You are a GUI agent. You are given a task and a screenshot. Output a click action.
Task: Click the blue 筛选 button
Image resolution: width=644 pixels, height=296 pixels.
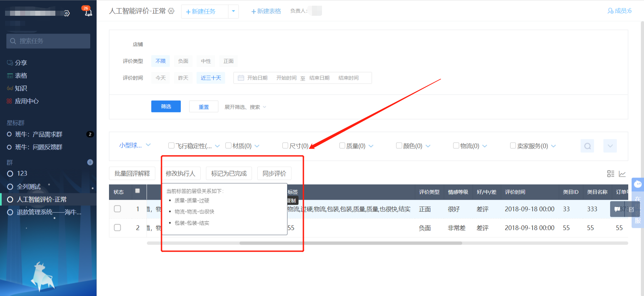166,106
